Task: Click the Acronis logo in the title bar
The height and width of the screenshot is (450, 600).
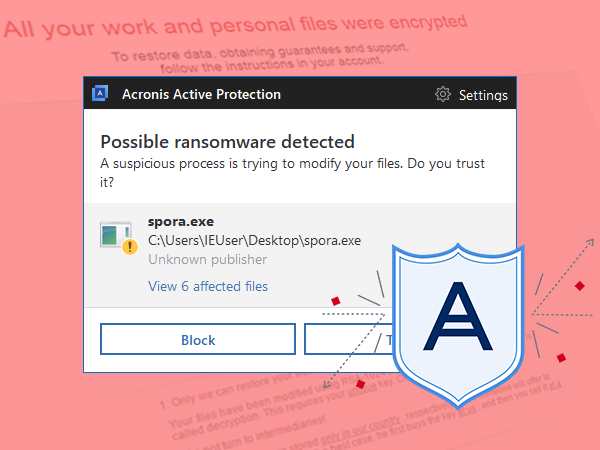Action: [100, 93]
